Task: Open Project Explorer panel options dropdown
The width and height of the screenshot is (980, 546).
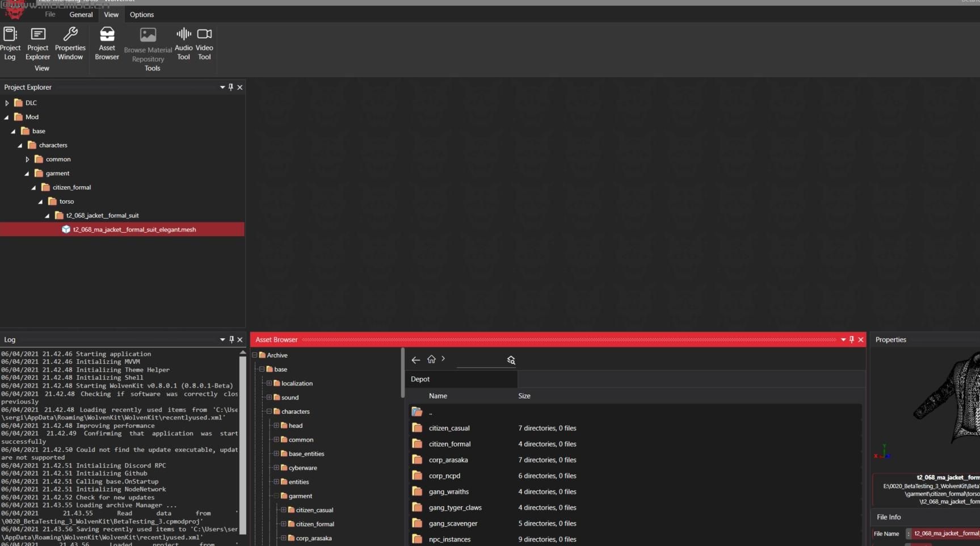Action: (x=222, y=87)
